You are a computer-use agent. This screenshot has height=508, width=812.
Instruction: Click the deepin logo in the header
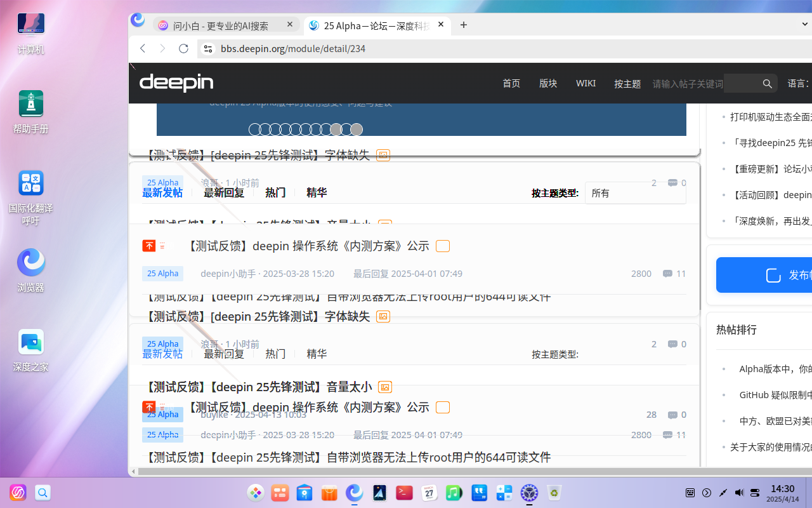(x=176, y=83)
